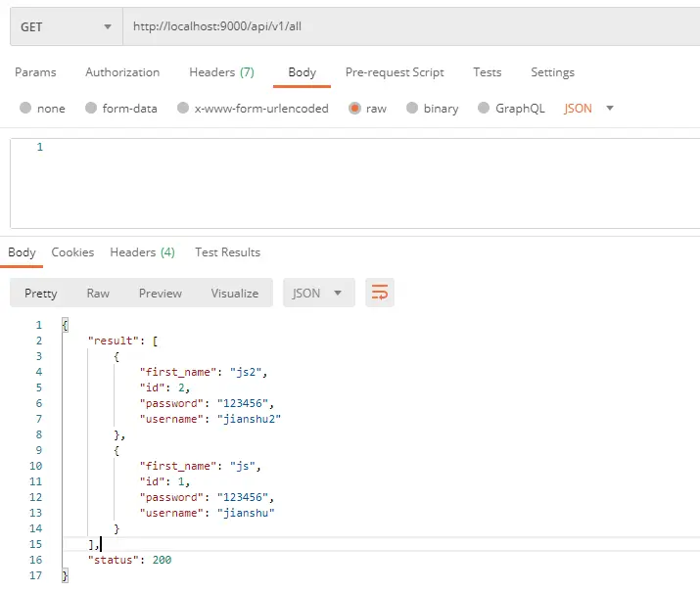Toggle word wrap for the response body
The height and width of the screenshot is (592, 700).
(x=380, y=293)
